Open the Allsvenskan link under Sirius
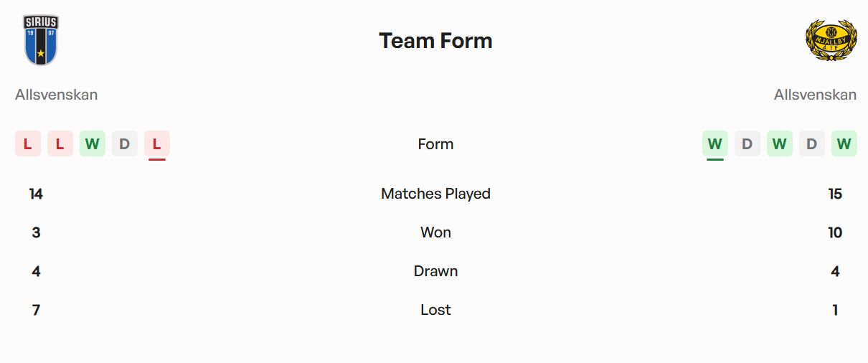868x363 pixels. 57,95
